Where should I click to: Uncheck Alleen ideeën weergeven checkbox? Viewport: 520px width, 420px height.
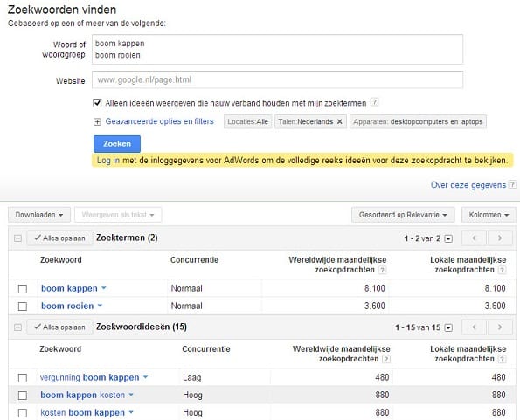click(x=97, y=103)
